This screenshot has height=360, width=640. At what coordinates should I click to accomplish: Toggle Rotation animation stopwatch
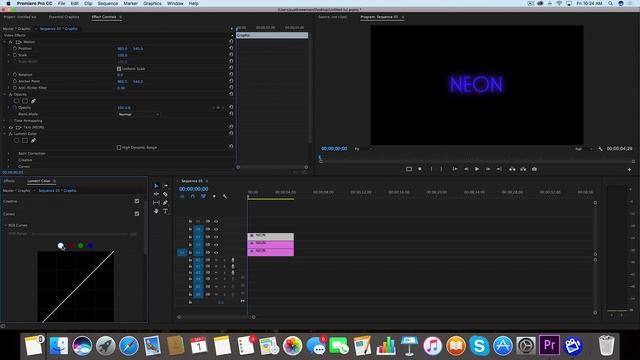point(15,75)
